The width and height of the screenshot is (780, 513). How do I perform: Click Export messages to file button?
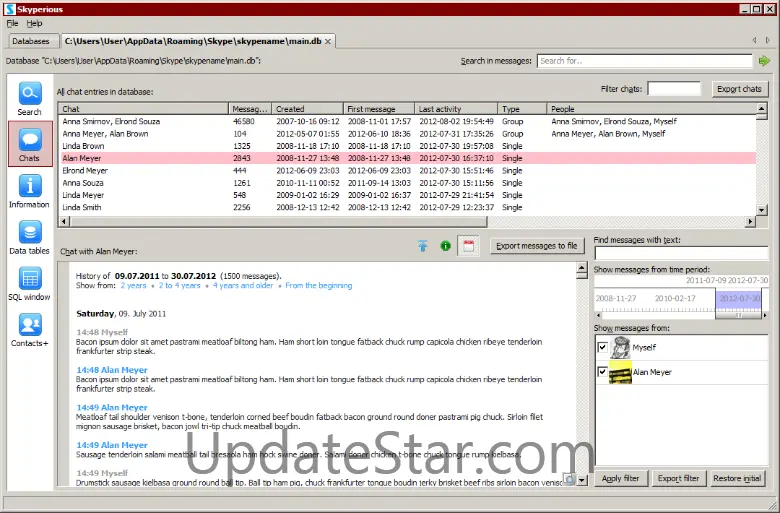pyautogui.click(x=537, y=246)
